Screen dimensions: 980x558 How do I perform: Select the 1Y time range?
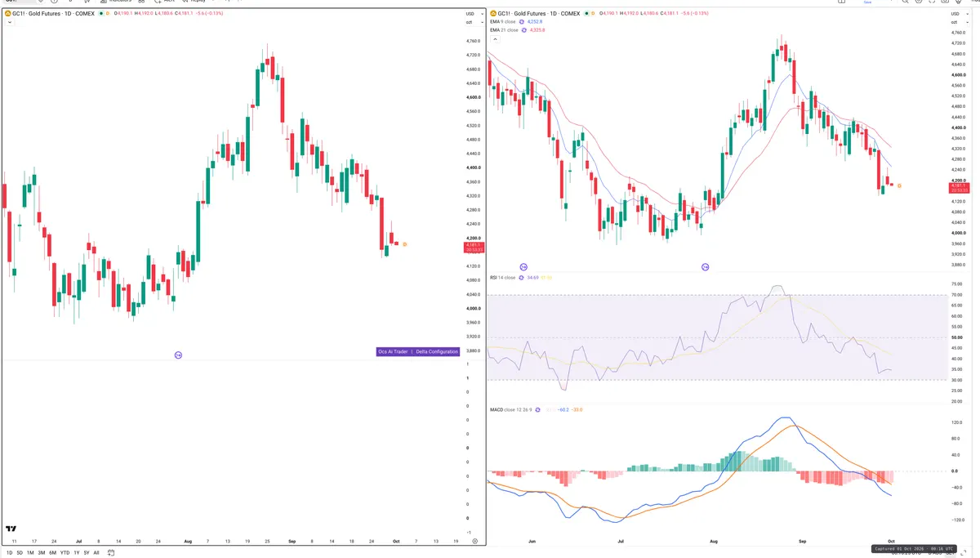point(77,553)
